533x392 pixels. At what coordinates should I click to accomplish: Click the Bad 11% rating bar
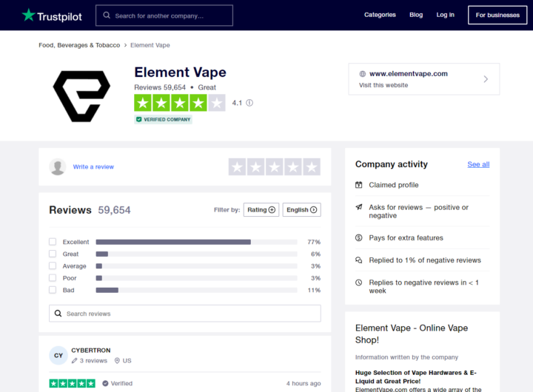[x=196, y=290]
